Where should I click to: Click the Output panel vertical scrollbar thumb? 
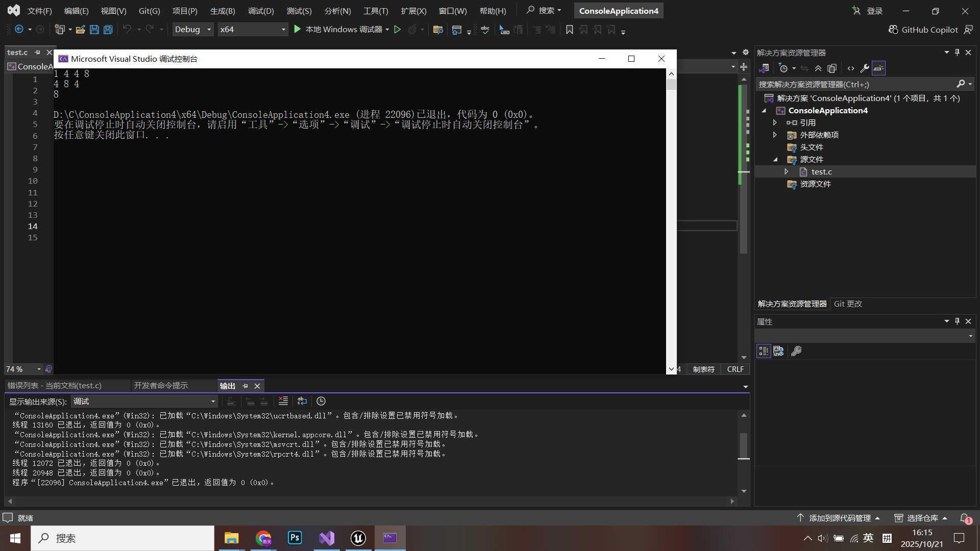(x=744, y=445)
